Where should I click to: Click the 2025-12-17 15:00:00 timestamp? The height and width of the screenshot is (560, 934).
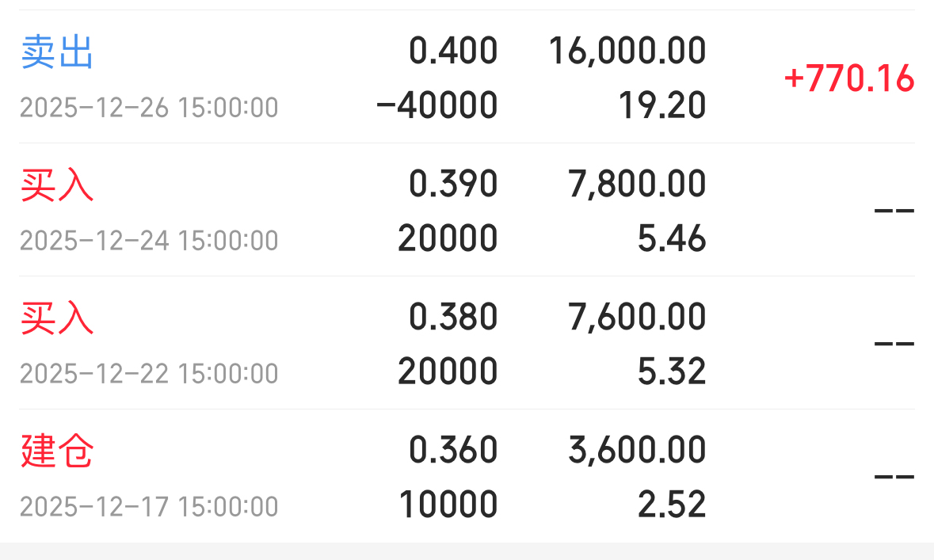149,507
